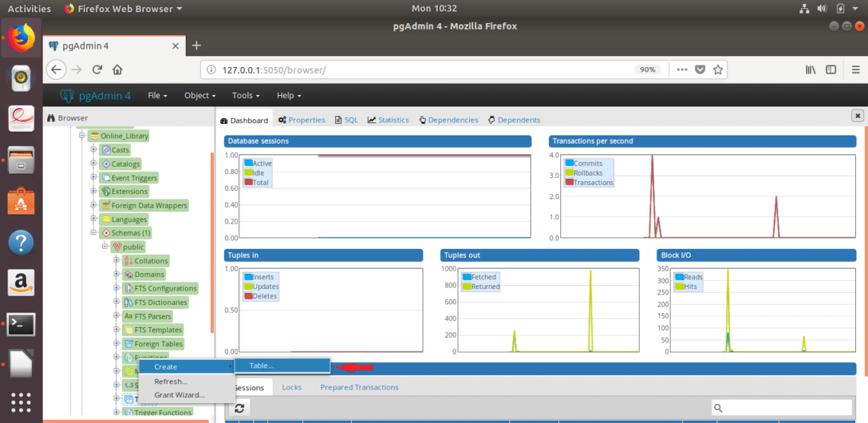Screen dimensions: 868x423
Task: Open Terminal from the Ubuntu dock
Action: coord(21,324)
